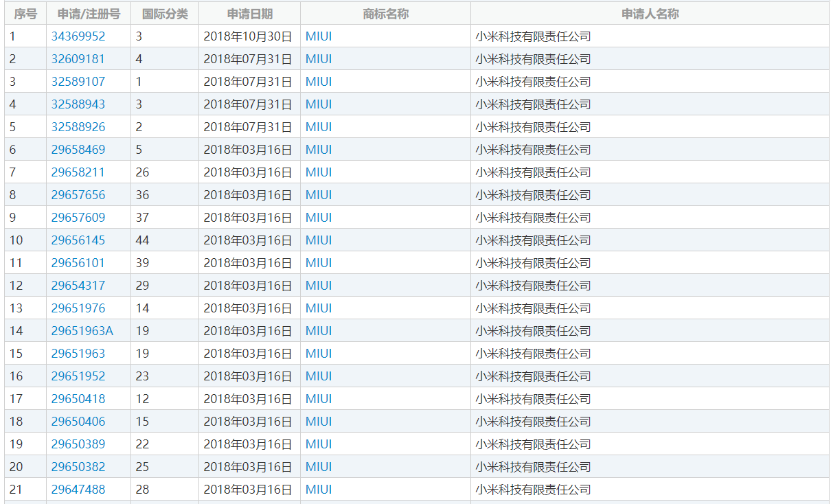Select the 2018年03月16日 date in row 6
Image resolution: width=833 pixels, height=504 pixels.
coord(248,150)
